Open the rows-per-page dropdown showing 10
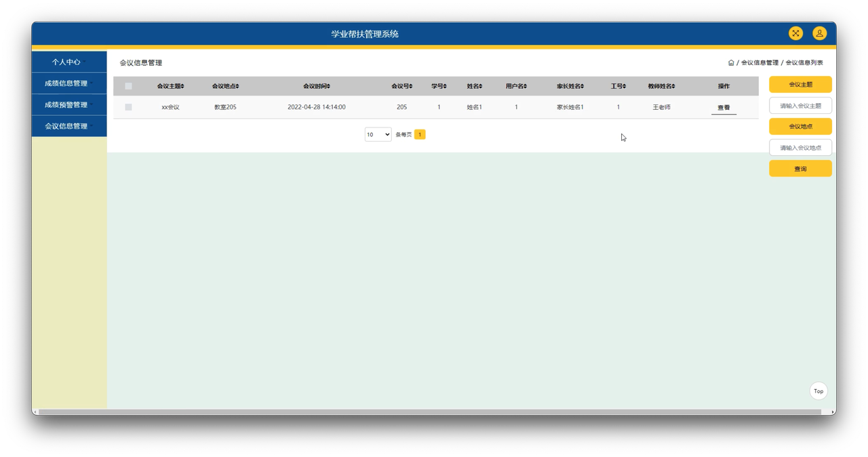 [378, 134]
